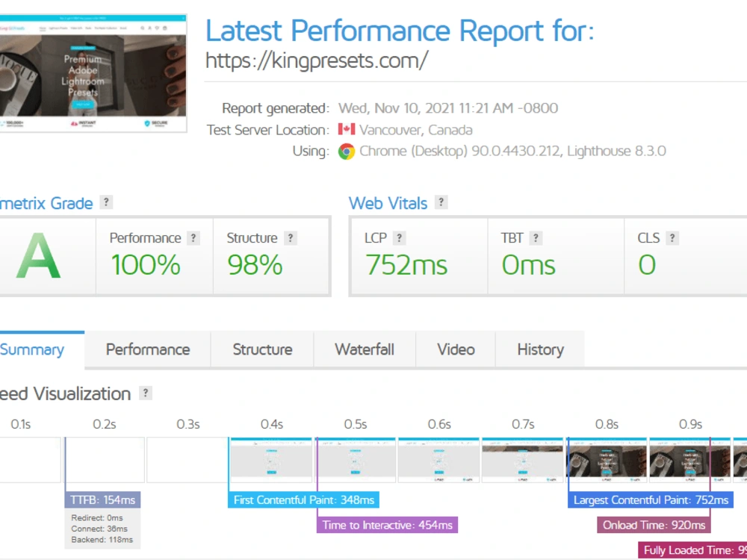
Task: Click the Time to Interactive: 454ms label
Action: pos(387,525)
